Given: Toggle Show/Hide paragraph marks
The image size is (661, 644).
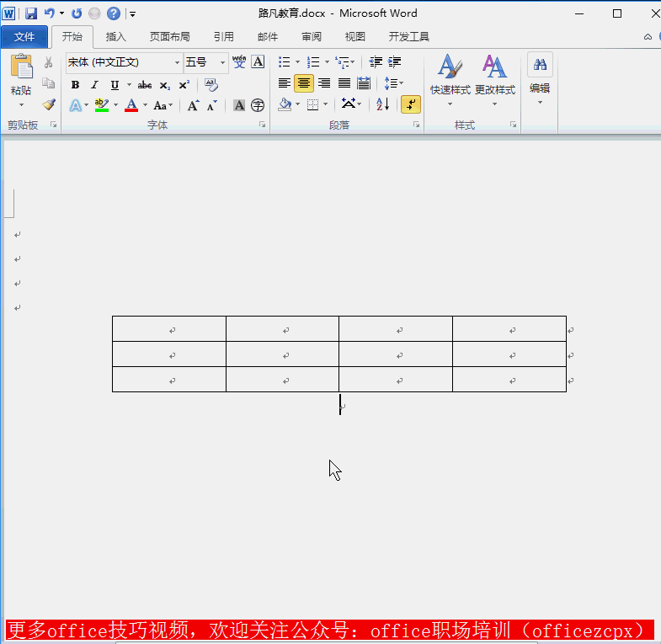Looking at the screenshot, I should point(411,104).
